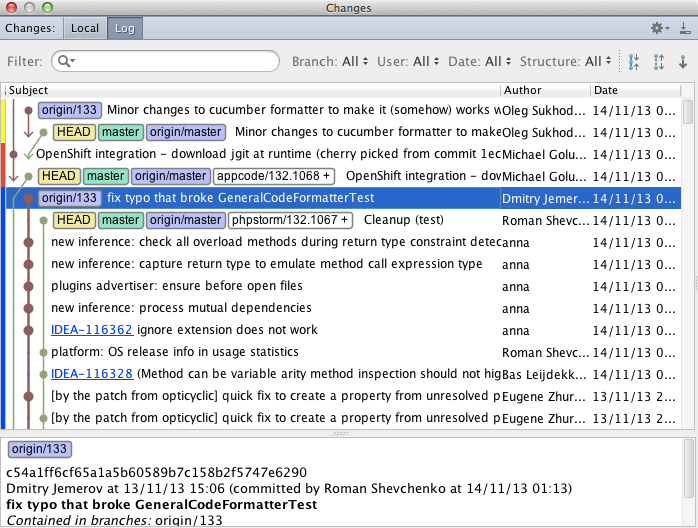
Task: Click the search magnifier icon in filter
Action: coord(66,62)
